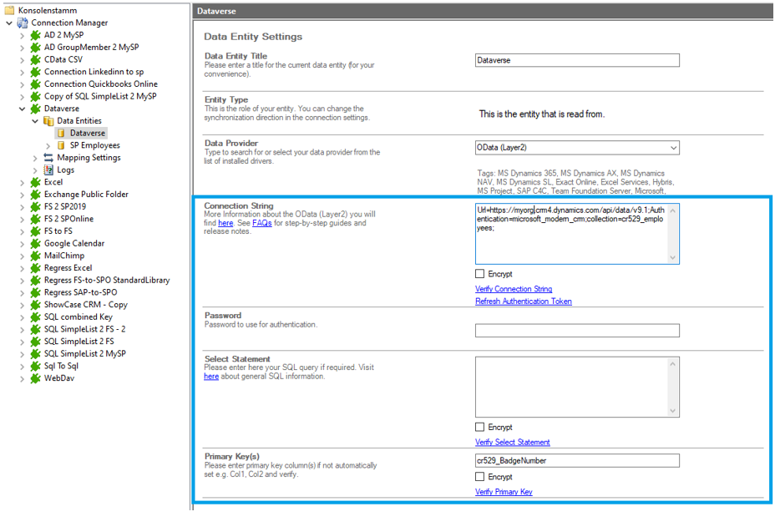775x532 pixels.
Task: Click the Konsolenstamm root folder icon
Action: tap(10, 10)
